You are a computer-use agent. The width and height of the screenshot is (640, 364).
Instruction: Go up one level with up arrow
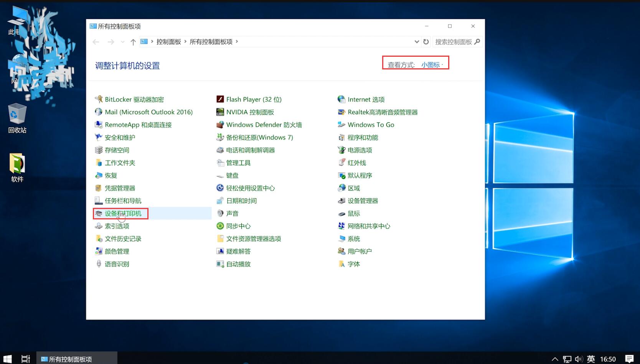(133, 42)
